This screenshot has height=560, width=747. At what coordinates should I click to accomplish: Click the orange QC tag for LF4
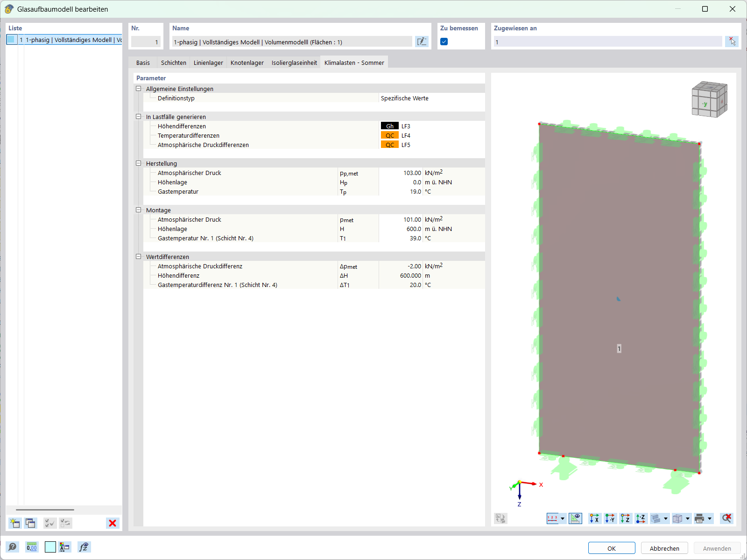[x=390, y=135]
